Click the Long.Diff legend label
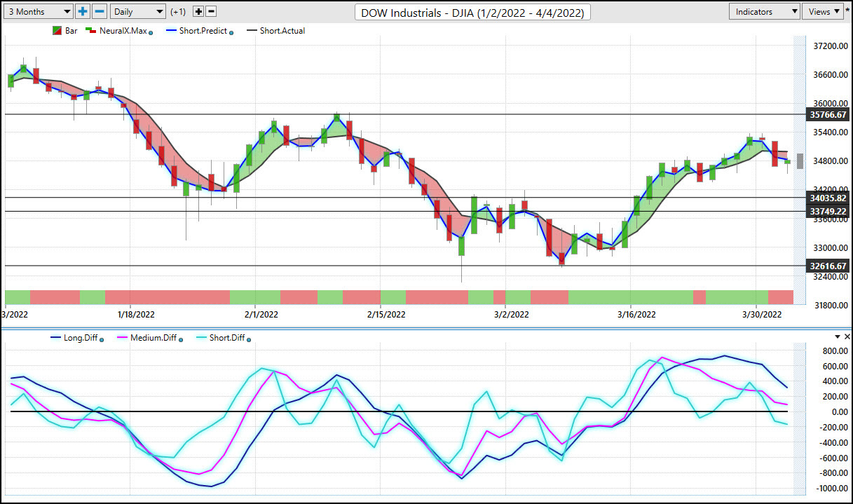The width and height of the screenshot is (853, 504). (80, 339)
